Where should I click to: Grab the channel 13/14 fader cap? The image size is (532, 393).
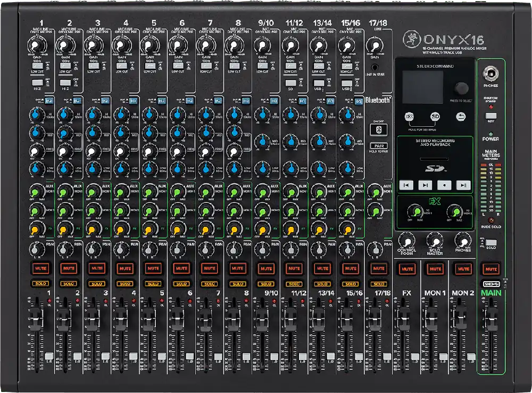coord(318,320)
